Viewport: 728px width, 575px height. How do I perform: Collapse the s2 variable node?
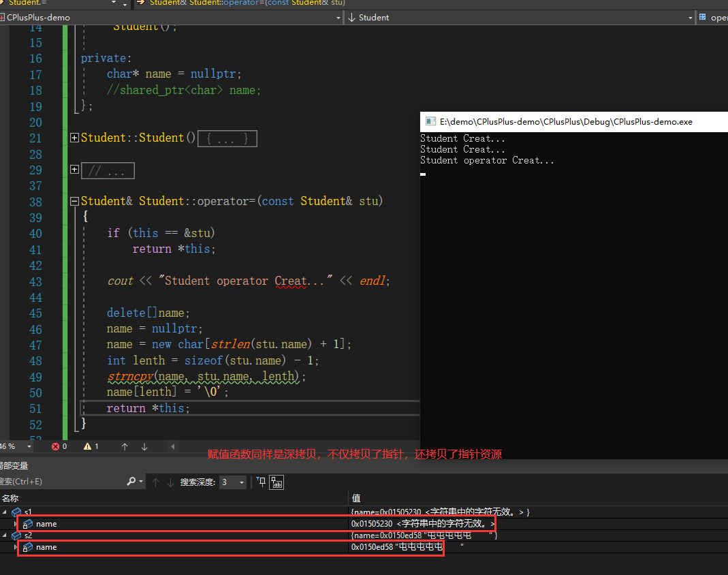pos(5,535)
